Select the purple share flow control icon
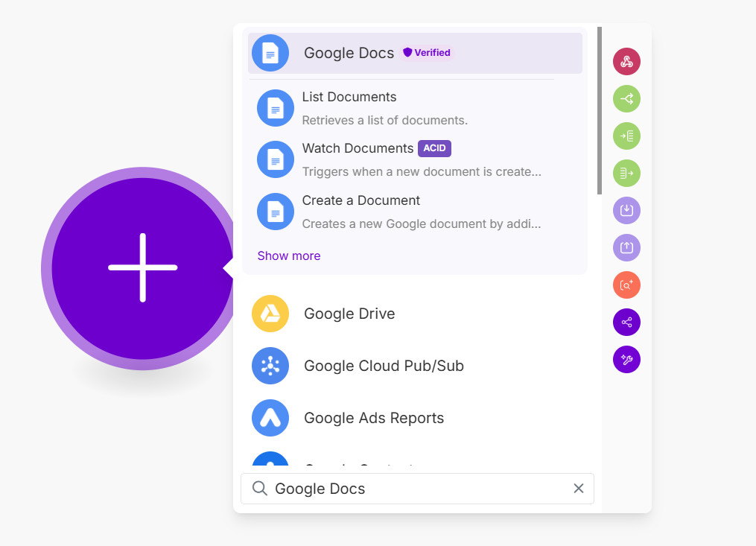This screenshot has height=546, width=756. [x=627, y=323]
